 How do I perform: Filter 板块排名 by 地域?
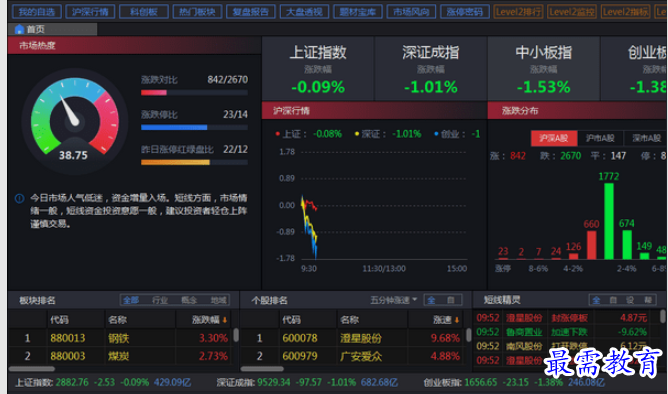pyautogui.click(x=218, y=300)
